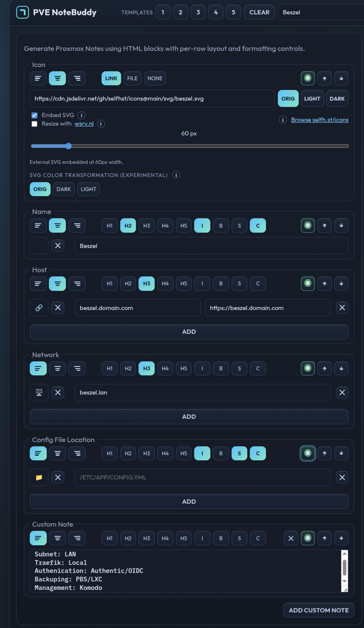
Task: Set Icon row alignment to right
Action: tap(77, 78)
